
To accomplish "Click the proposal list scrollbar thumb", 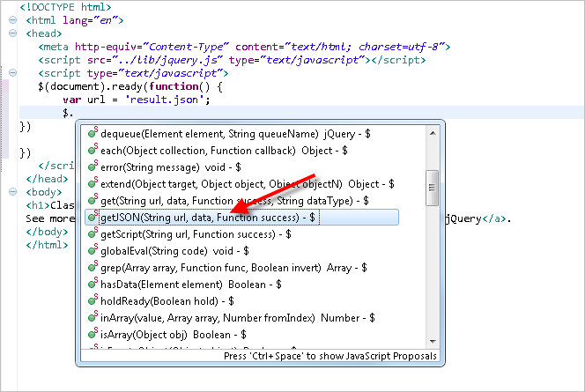I will [432, 188].
